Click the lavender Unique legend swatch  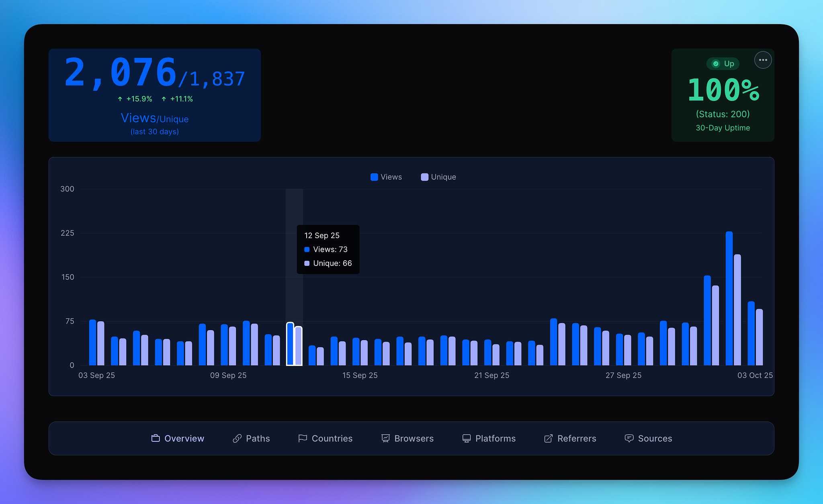coord(424,177)
